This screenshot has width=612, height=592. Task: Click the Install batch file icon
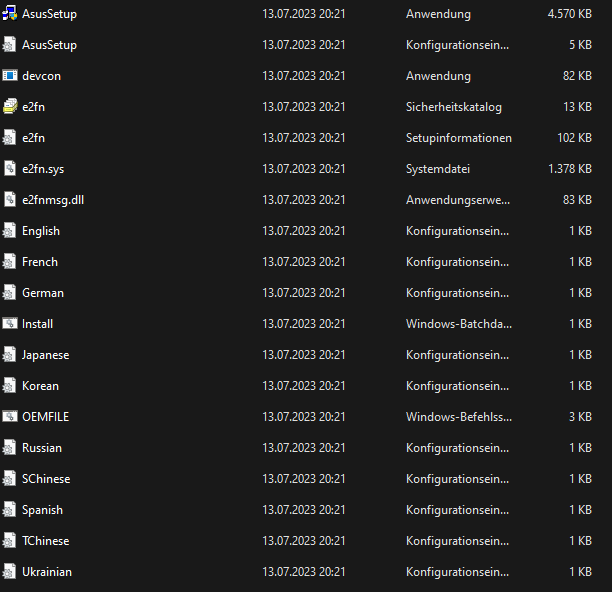pos(10,324)
